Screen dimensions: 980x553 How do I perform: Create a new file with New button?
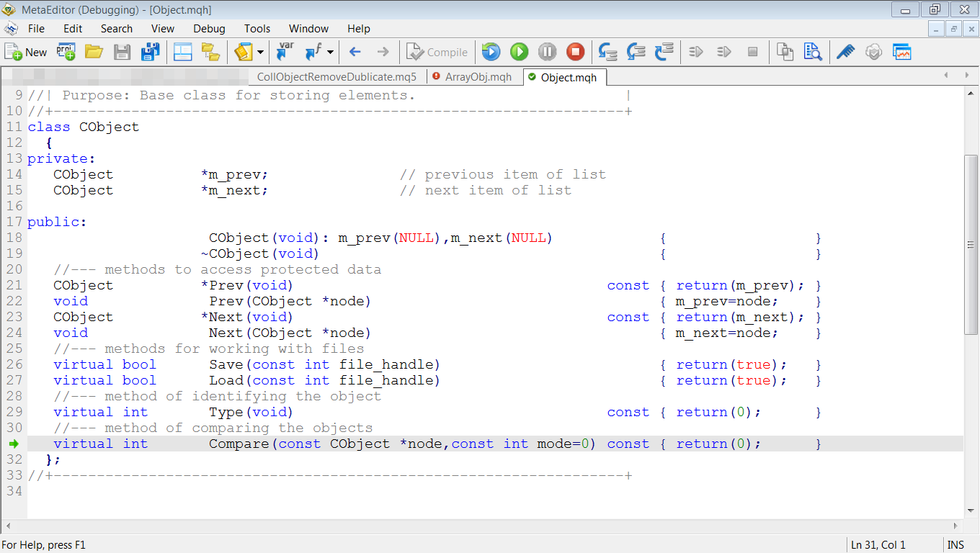(26, 52)
